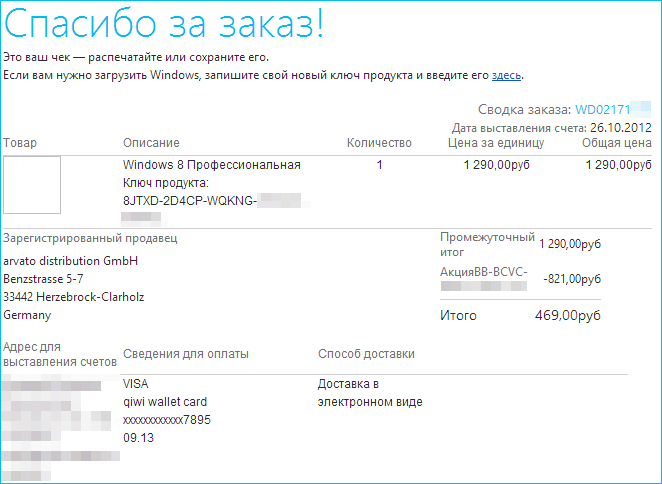Screen dimensions: 662x484
Task: Click the empty product image thumbnail
Action: [x=32, y=185]
